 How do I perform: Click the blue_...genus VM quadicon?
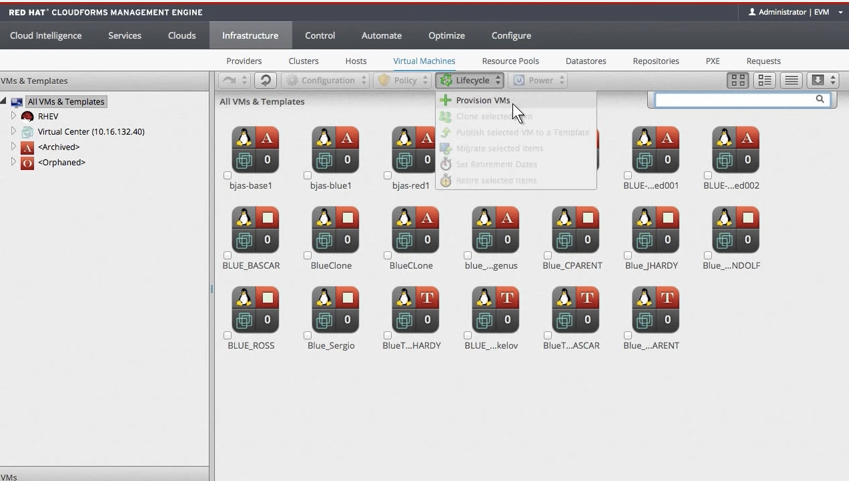pos(495,230)
